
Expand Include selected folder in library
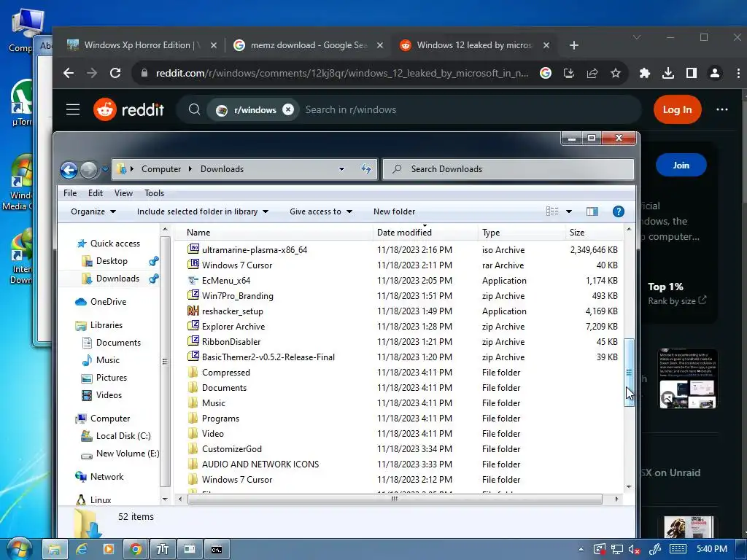pos(203,211)
